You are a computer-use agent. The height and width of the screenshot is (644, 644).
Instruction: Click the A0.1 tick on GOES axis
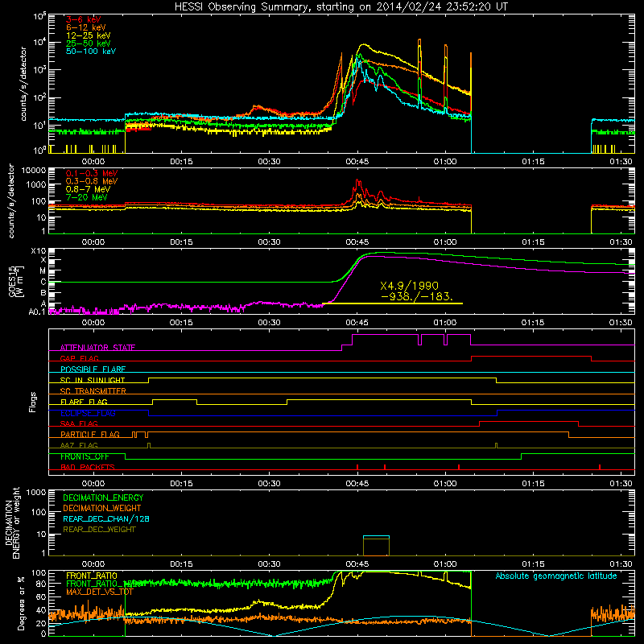point(37,312)
